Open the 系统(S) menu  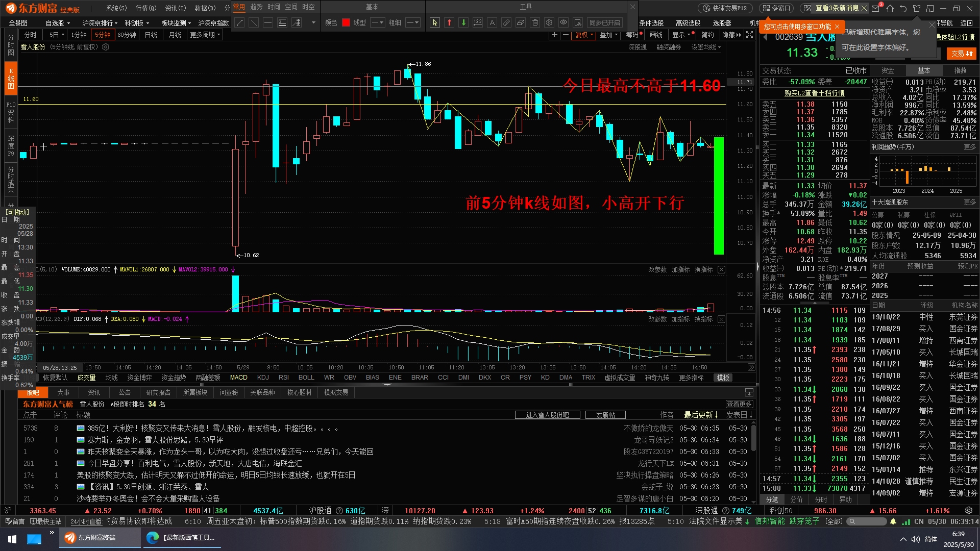[x=116, y=8]
